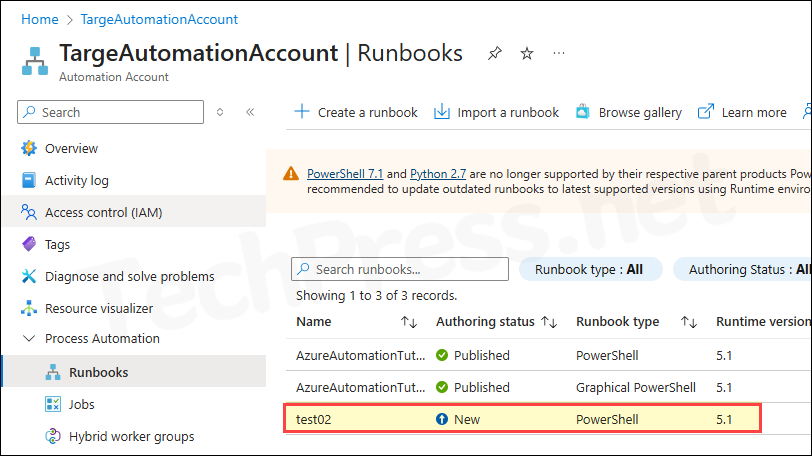Collapse the sidebar with the double chevron
Image resolution: width=812 pixels, height=456 pixels.
point(250,112)
